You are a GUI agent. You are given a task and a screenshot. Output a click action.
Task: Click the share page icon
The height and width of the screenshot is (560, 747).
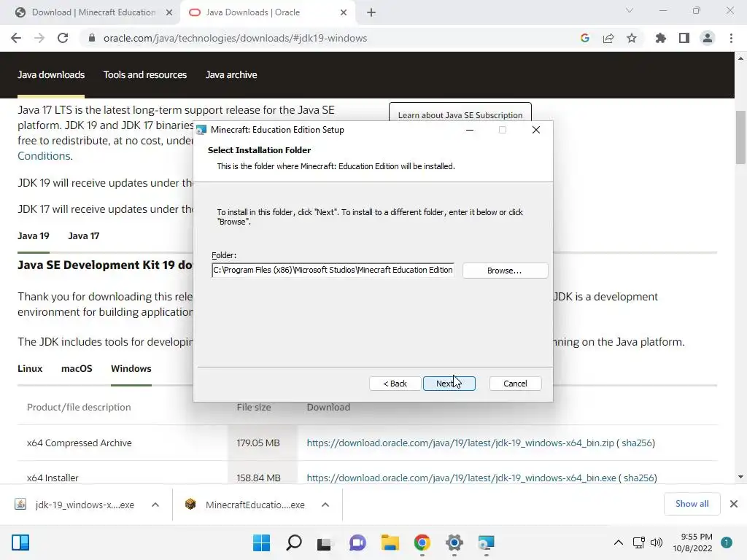[x=608, y=38]
